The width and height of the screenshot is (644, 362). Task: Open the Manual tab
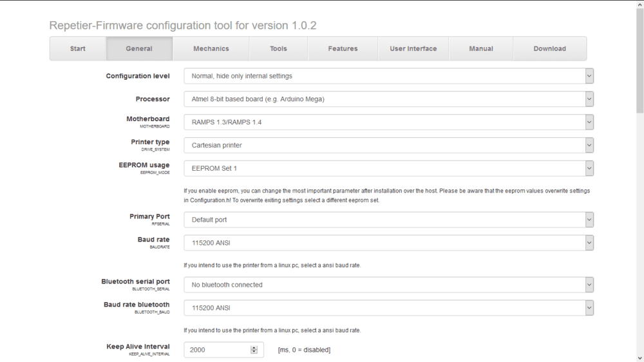tap(481, 48)
